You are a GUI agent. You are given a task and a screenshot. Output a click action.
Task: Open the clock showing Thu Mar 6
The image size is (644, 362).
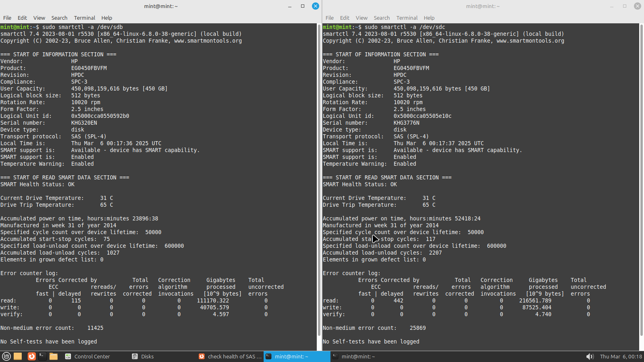[x=621, y=356]
